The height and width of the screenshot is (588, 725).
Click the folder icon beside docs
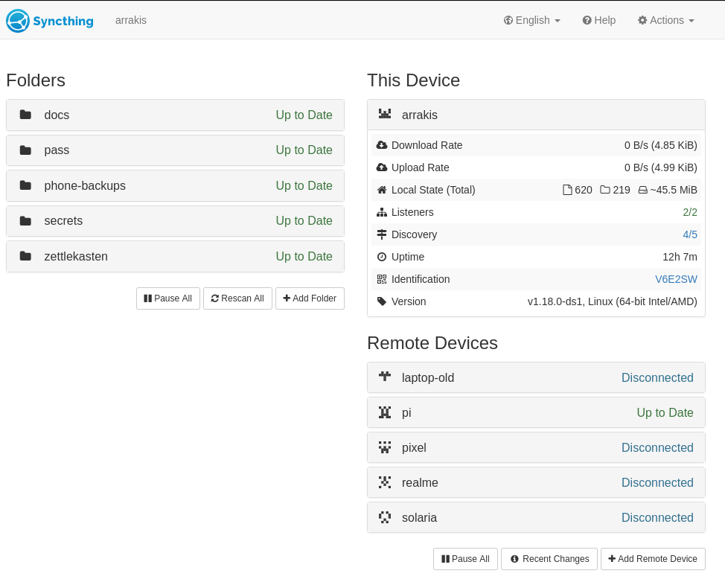click(25, 115)
